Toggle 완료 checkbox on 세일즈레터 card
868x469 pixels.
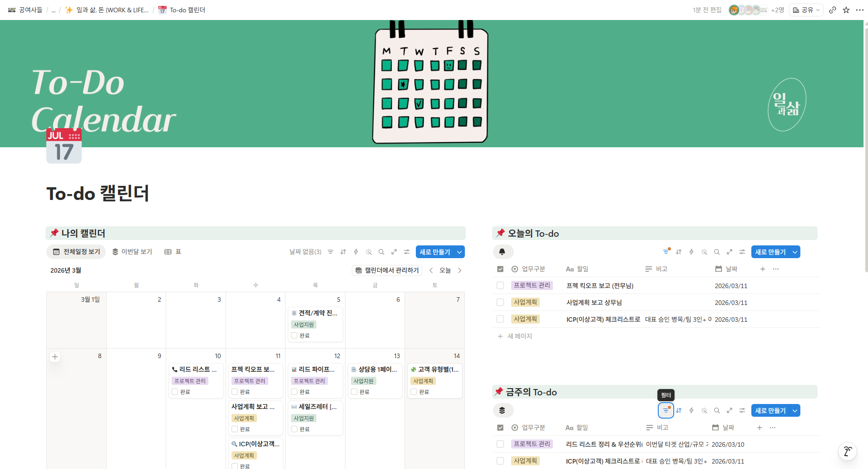[294, 429]
